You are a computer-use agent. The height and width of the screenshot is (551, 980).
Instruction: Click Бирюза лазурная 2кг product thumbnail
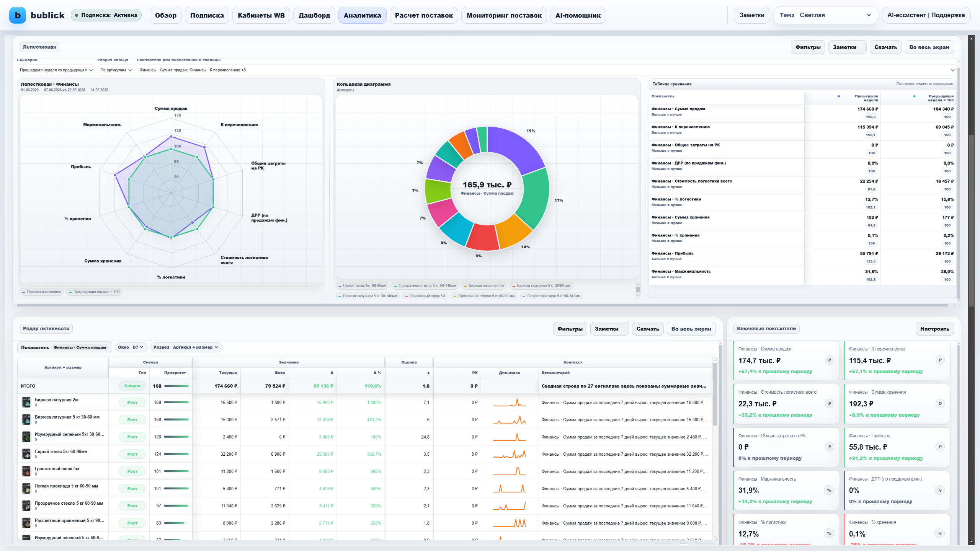click(26, 402)
